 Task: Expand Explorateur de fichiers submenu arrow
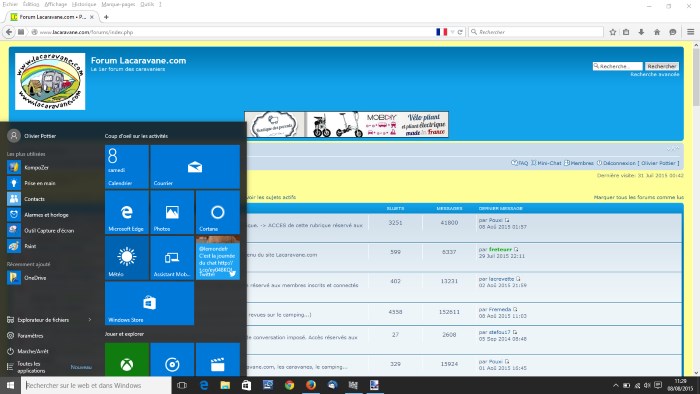(x=90, y=320)
